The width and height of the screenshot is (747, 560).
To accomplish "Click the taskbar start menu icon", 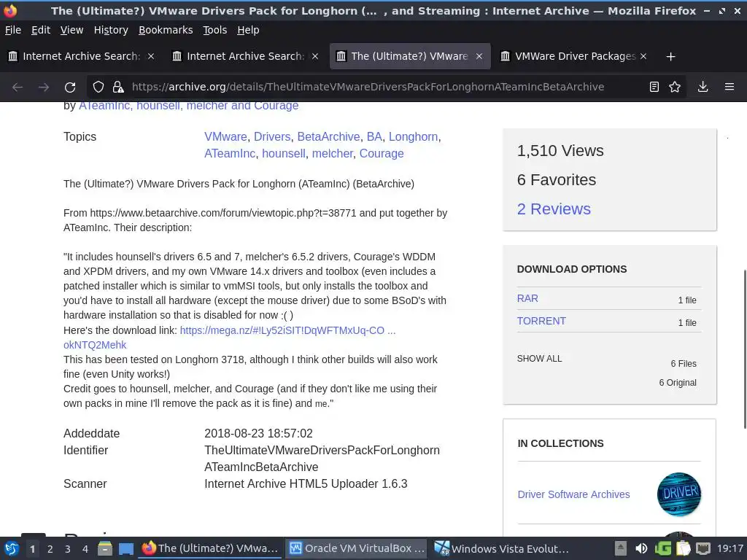I will coord(12,548).
